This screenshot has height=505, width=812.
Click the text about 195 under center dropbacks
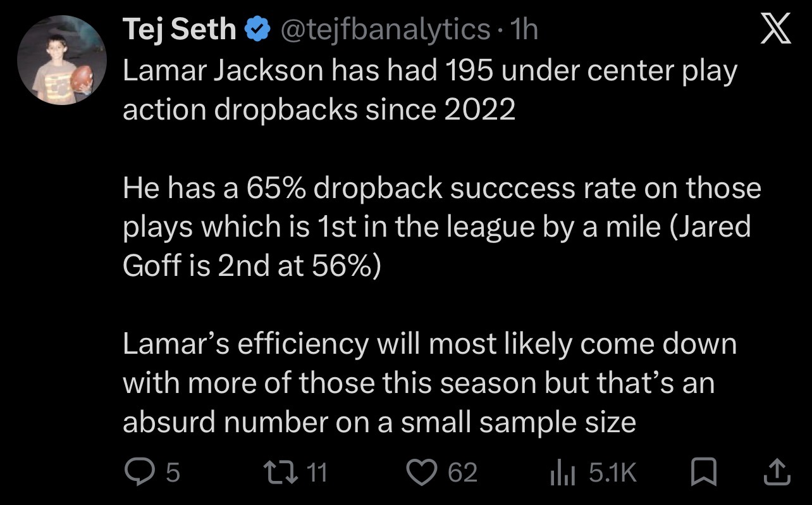coord(430,90)
